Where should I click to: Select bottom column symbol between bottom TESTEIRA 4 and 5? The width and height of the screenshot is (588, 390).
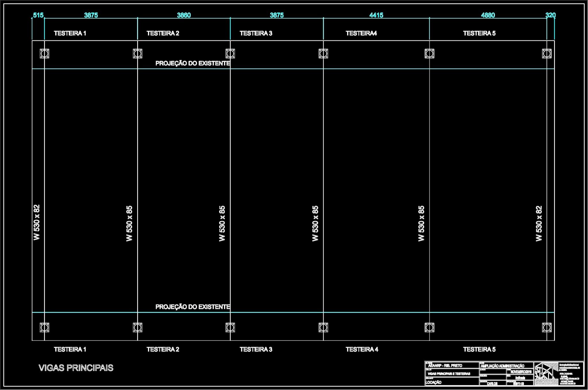430,327
